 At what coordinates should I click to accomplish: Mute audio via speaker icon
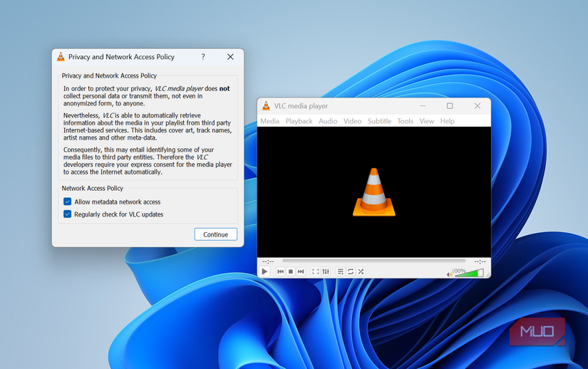(449, 274)
